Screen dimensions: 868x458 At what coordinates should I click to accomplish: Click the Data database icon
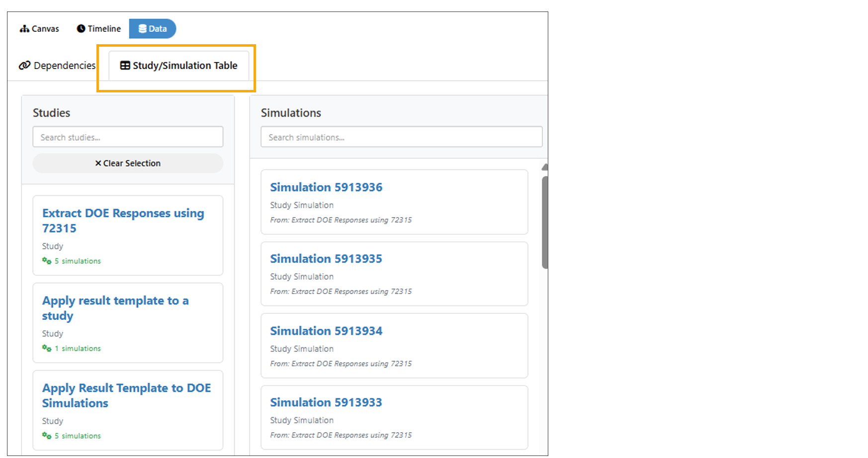(x=143, y=29)
